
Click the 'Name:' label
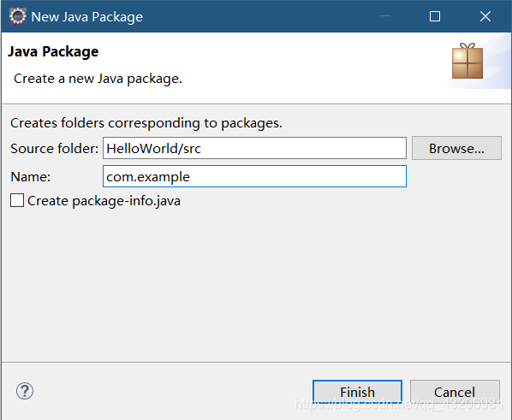tap(30, 177)
